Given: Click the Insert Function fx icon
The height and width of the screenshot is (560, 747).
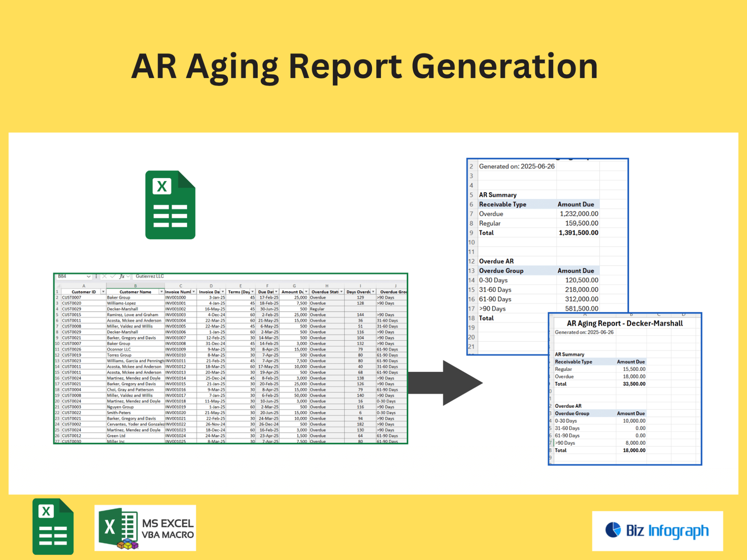Looking at the screenshot, I should 121,276.
